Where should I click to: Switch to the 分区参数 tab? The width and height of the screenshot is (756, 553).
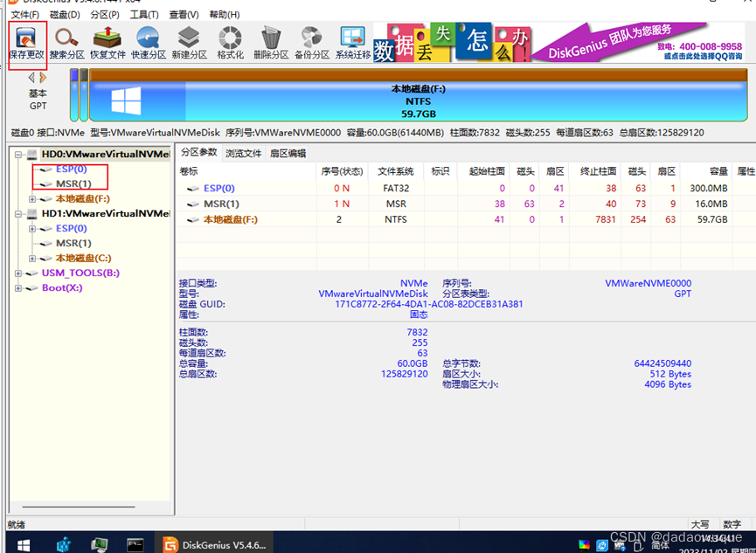199,152
